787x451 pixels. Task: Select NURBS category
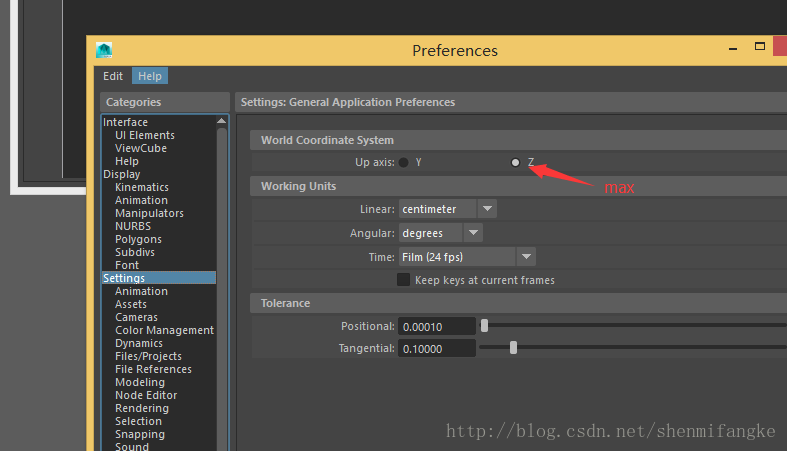tap(133, 226)
